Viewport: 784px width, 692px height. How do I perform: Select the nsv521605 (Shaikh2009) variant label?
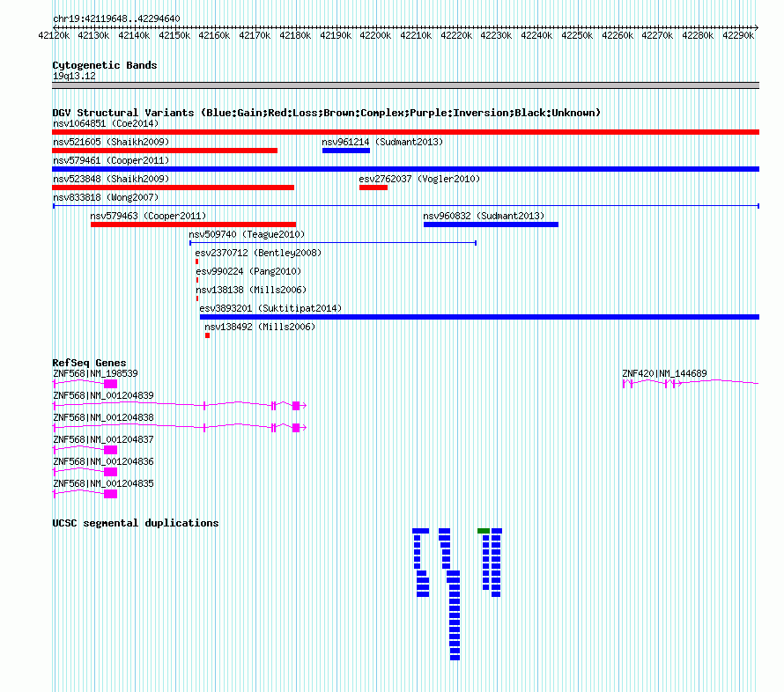click(x=111, y=142)
